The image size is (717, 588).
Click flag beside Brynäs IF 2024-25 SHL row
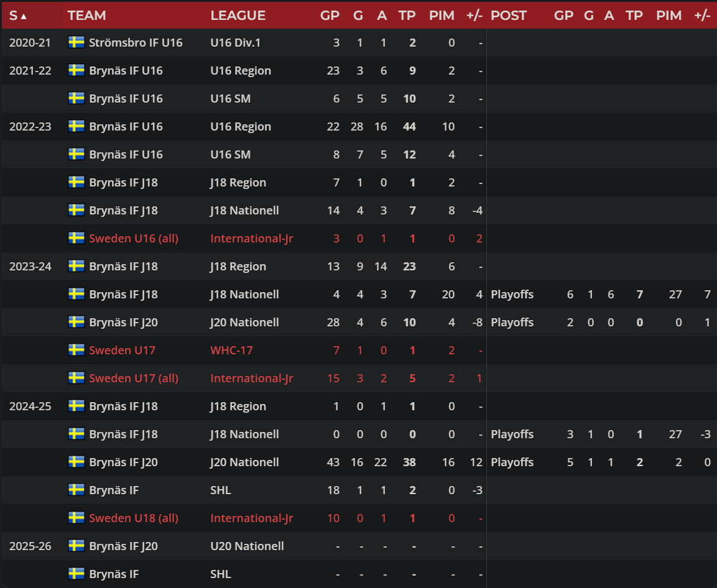(76, 490)
